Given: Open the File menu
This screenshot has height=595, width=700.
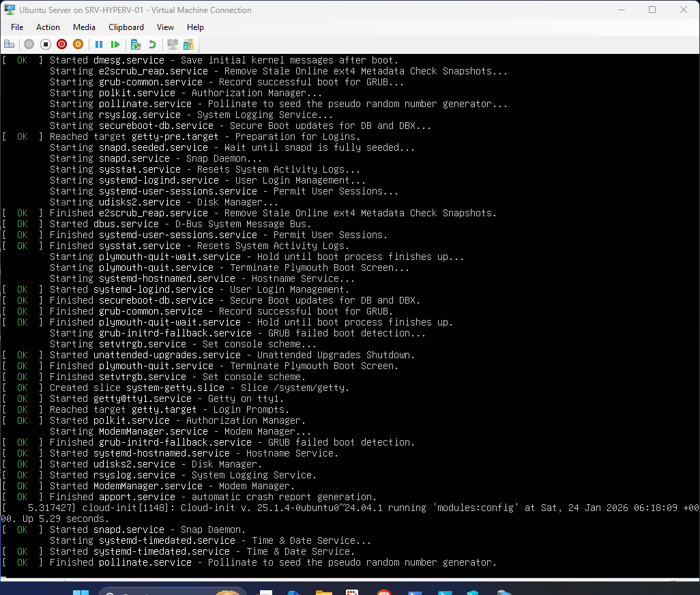Looking at the screenshot, I should (16, 27).
